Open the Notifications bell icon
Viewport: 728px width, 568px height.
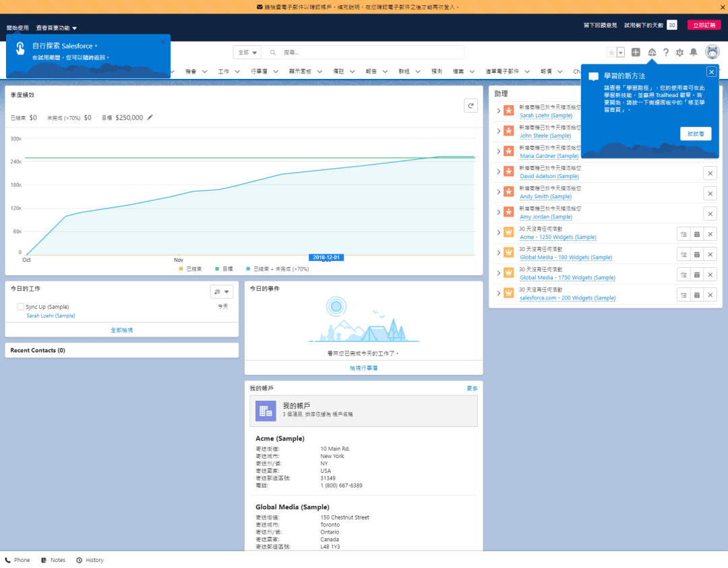[x=693, y=52]
